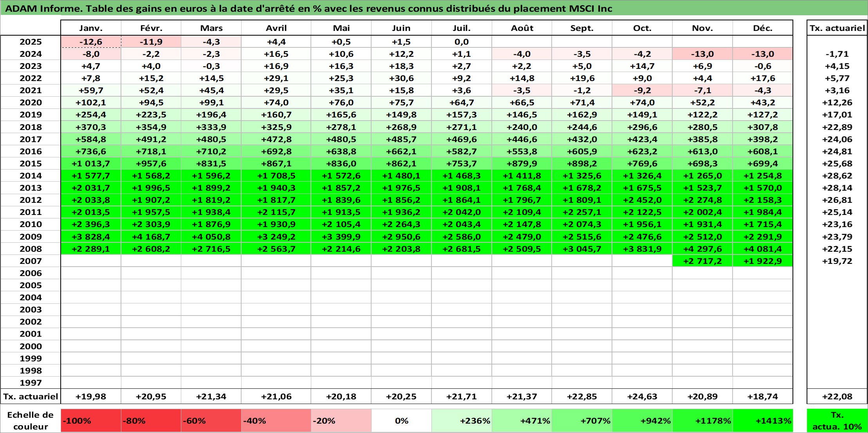
Task: Select cell +102,1 for January 2020
Action: [91, 103]
